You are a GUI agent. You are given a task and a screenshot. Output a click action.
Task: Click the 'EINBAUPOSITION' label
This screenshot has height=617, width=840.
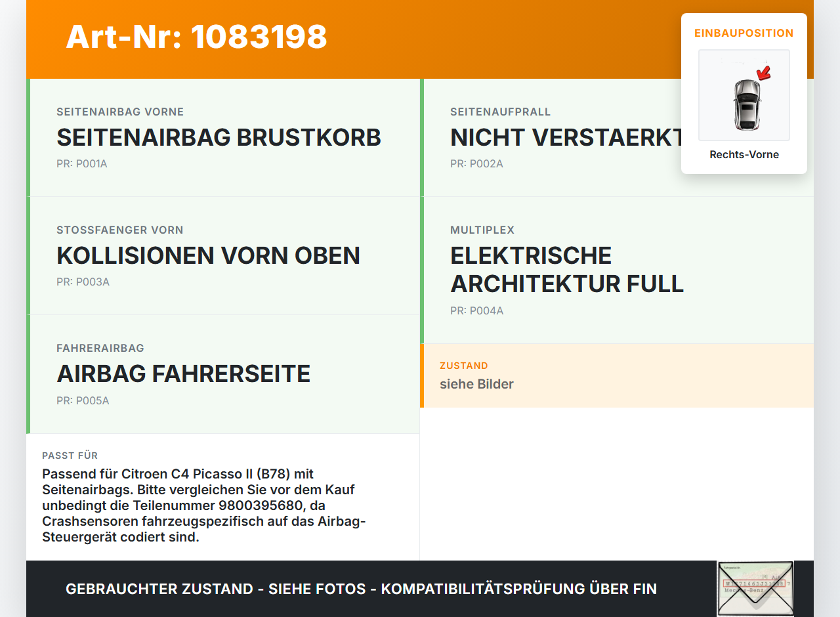[744, 33]
